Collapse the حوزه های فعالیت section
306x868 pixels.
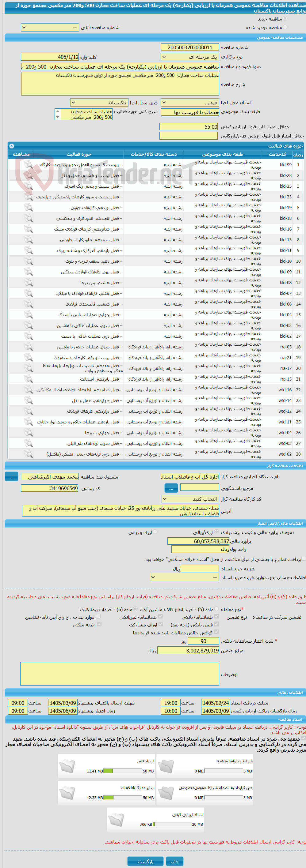pos(12,146)
